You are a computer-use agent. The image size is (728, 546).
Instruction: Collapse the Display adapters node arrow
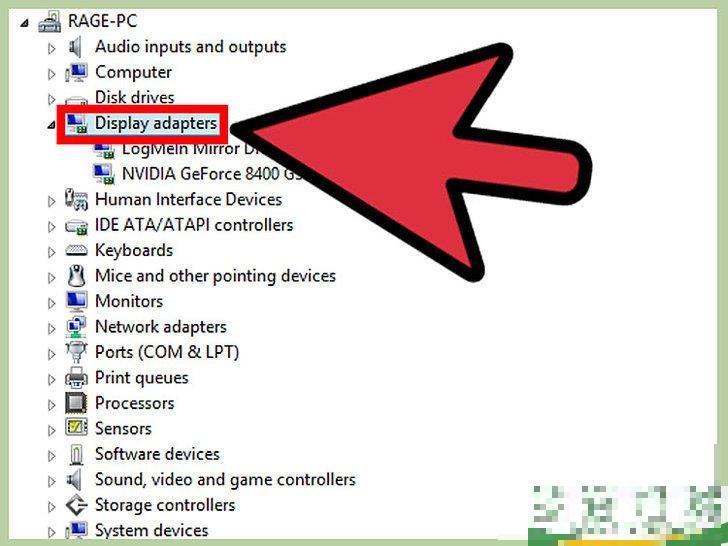51,124
